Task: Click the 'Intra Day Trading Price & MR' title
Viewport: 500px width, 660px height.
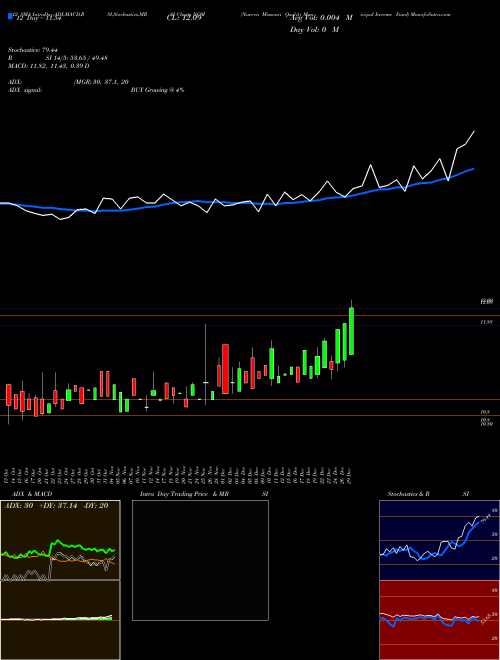Action: coord(184,494)
